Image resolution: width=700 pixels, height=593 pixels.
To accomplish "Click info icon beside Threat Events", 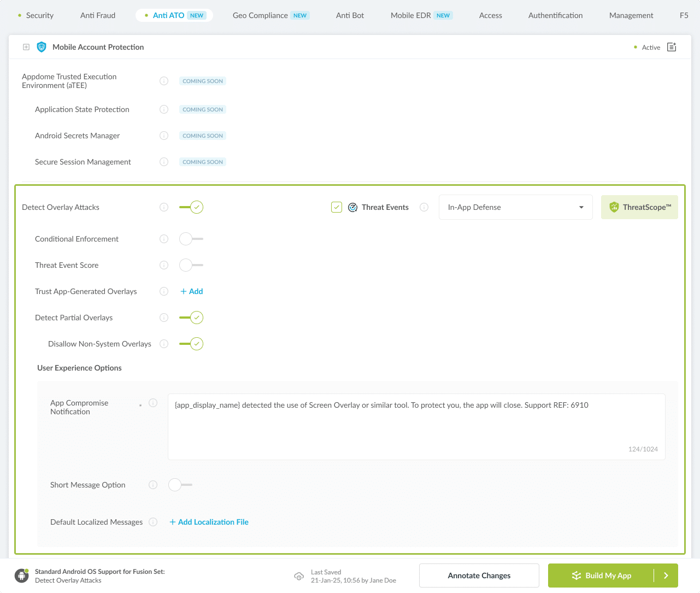I will pos(424,207).
